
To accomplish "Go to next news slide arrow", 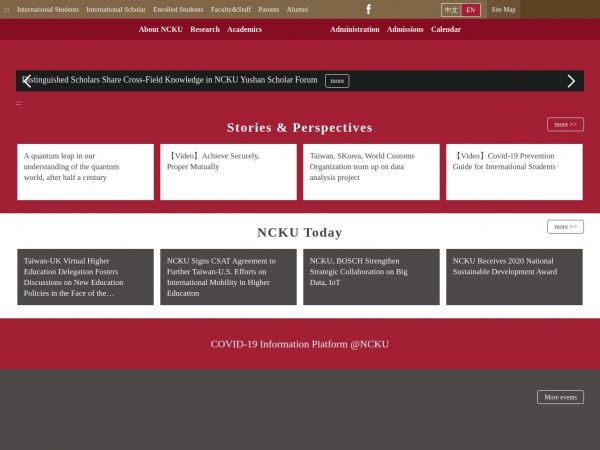I will 571,81.
